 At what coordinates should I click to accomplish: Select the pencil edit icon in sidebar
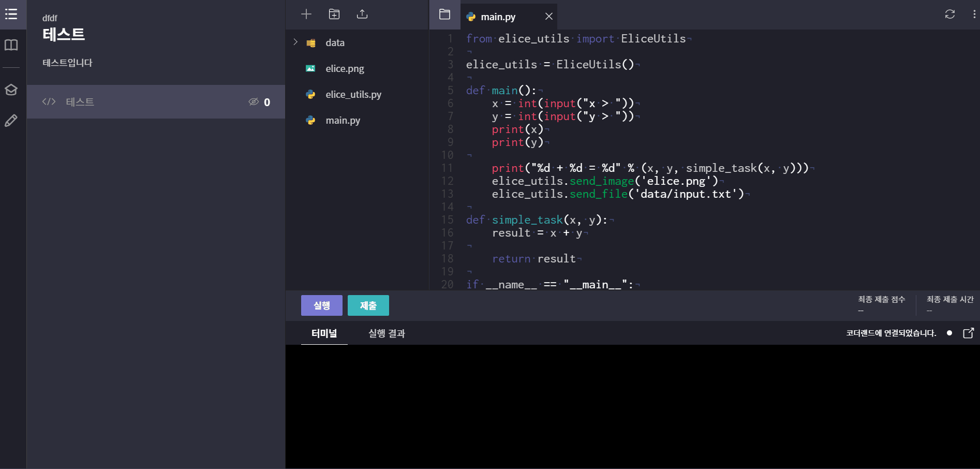pos(11,121)
